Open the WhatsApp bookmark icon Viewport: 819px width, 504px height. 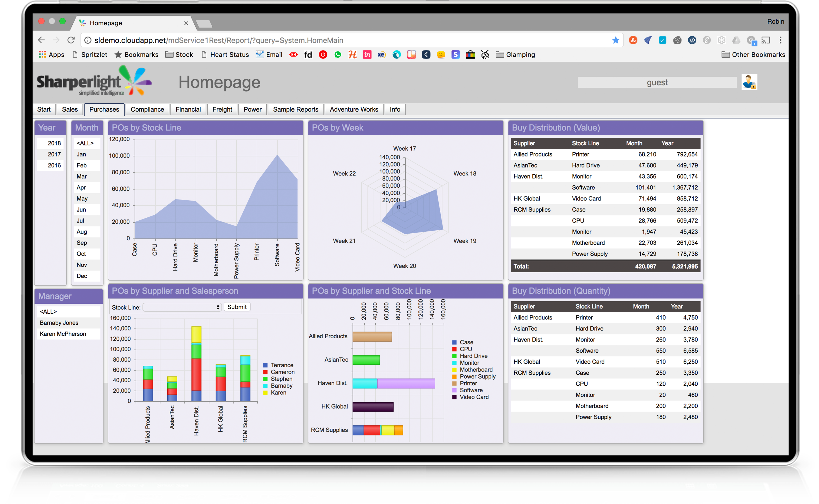click(338, 55)
